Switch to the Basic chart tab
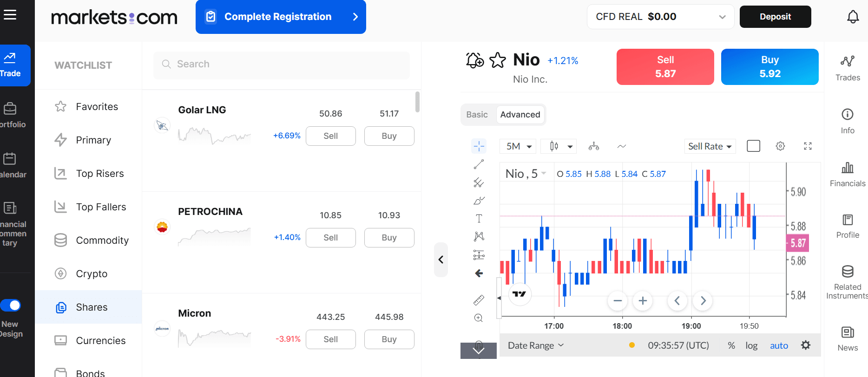This screenshot has height=377, width=868. click(x=477, y=115)
